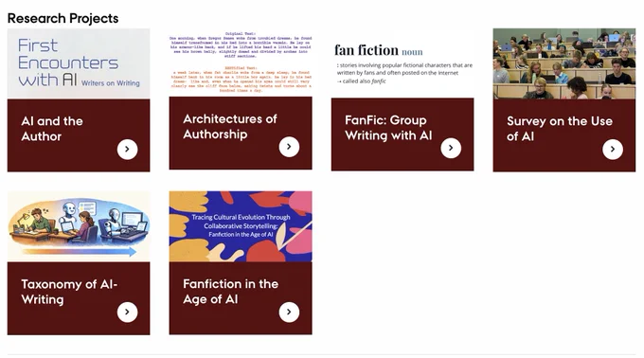The image size is (644, 358).
Task: Click arrow icon on FanFic: Group Writing card
Action: tap(451, 148)
